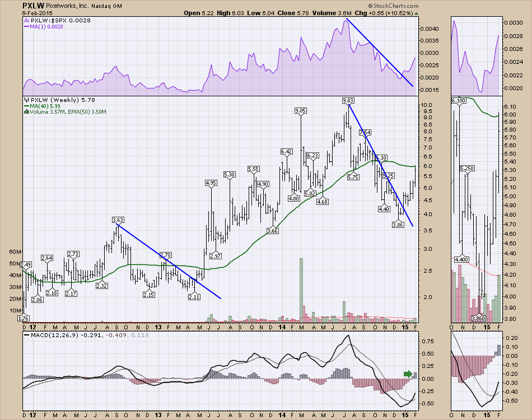Click the PXLW:$SPX legend marker icon
The height and width of the screenshot is (420, 532).
coord(25,20)
